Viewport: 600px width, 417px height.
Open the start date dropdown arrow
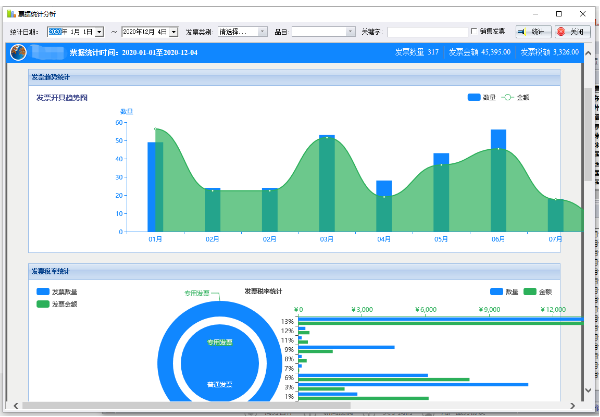pos(99,32)
